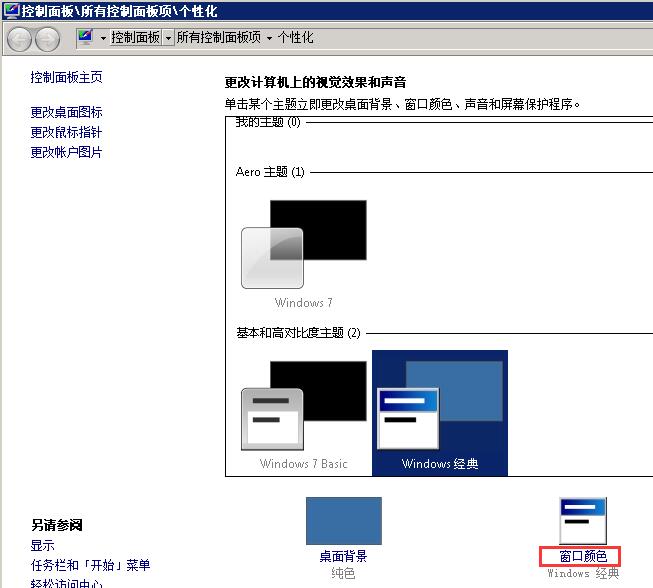
Task: Click the blue 桌面背景 preview swatch
Action: coord(344,521)
